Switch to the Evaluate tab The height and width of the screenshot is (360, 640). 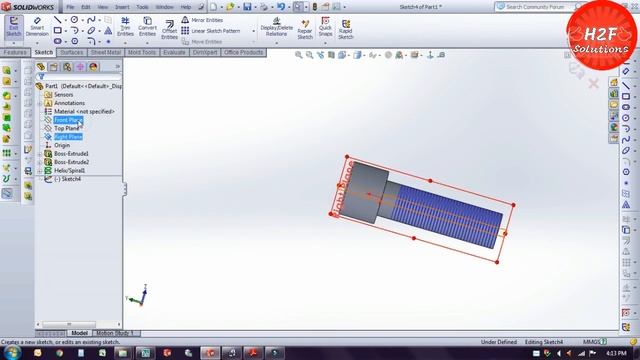click(174, 52)
